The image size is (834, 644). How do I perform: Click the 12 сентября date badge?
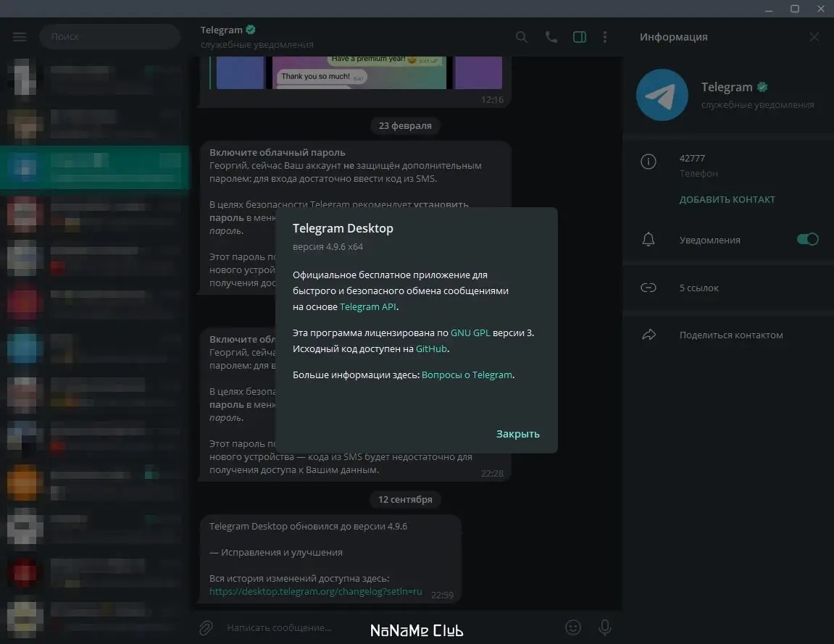[x=405, y=499]
